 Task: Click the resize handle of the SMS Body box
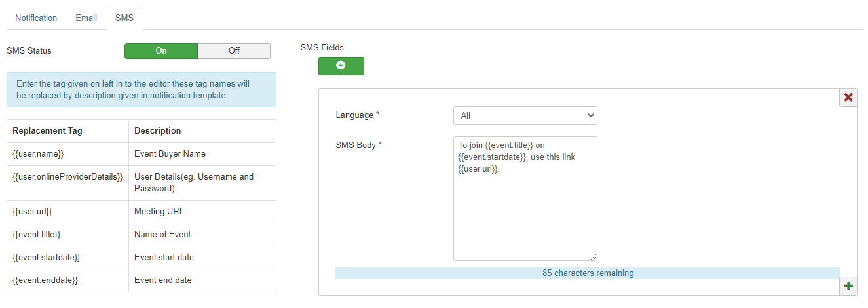[594, 258]
